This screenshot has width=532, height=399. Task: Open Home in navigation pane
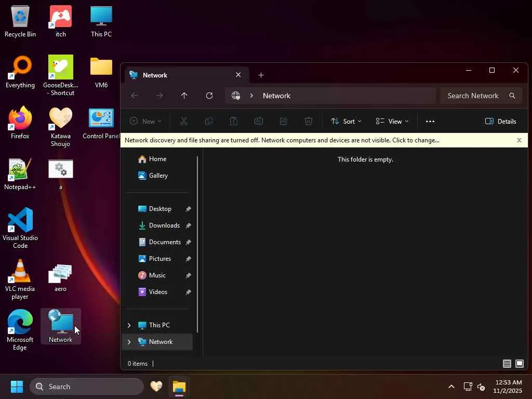[x=157, y=159]
